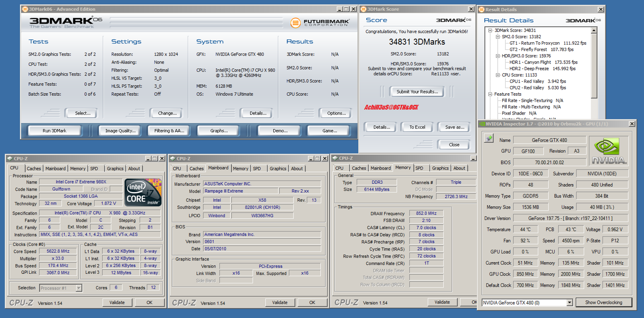644x318 pixels.
Task: Click Details under System in 3DMark06
Action: coord(258,113)
